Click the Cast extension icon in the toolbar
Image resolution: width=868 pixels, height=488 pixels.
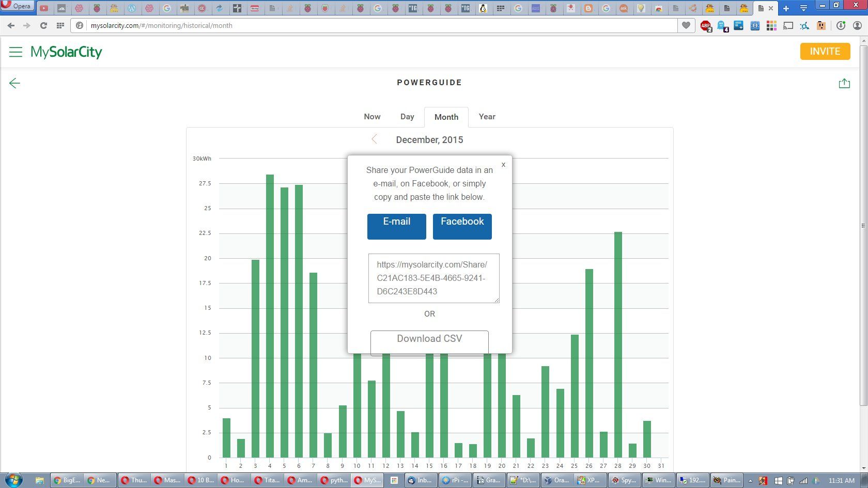pos(788,26)
